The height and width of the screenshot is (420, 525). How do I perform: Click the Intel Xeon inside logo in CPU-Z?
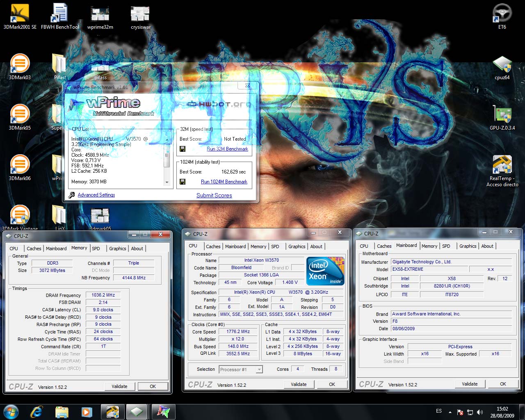325,271
